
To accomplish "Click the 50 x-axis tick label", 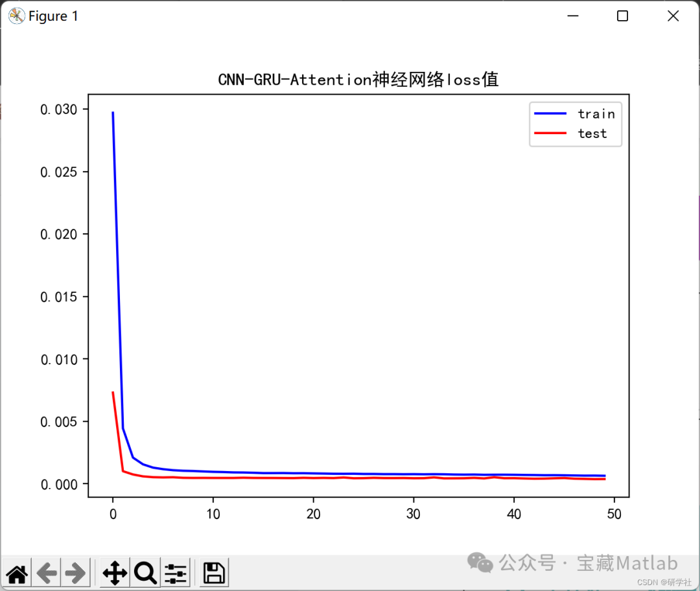I will point(614,513).
